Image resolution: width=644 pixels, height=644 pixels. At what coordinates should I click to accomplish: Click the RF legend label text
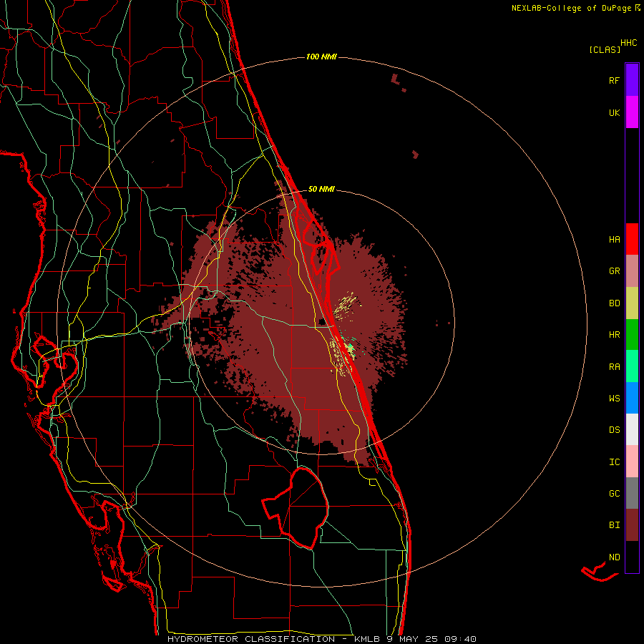[614, 80]
